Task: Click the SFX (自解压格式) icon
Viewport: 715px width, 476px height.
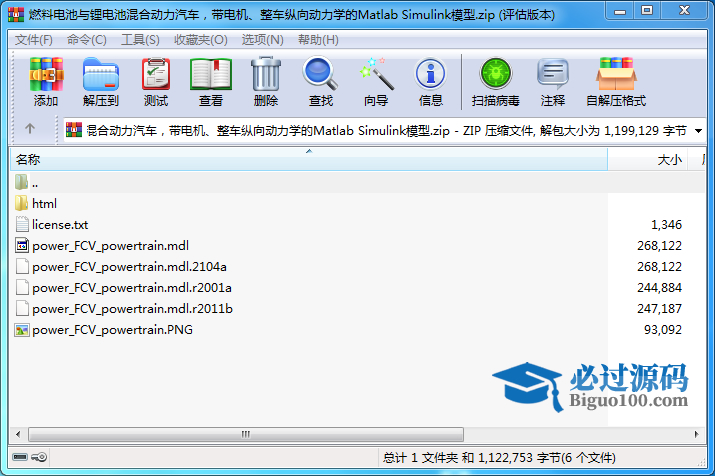Action: 616,73
